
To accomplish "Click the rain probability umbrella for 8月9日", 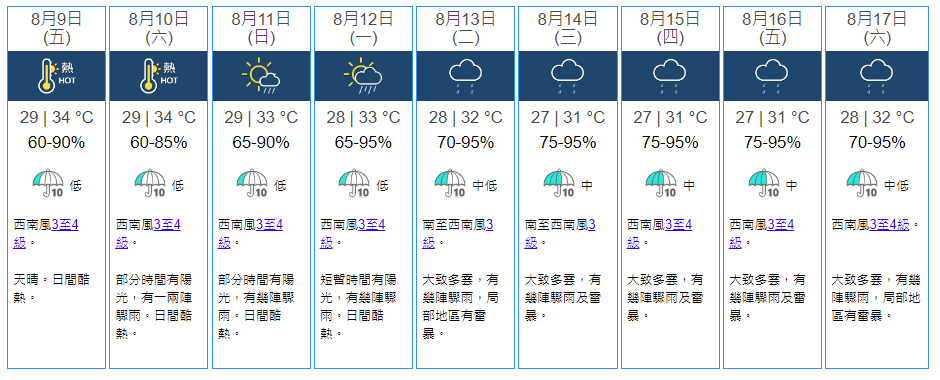I will click(48, 183).
